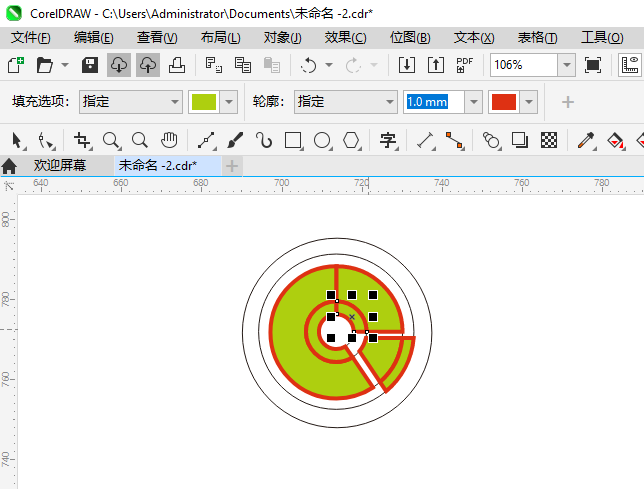Image resolution: width=644 pixels, height=489 pixels.
Task: Open the 布局(L) menu
Action: pos(221,38)
